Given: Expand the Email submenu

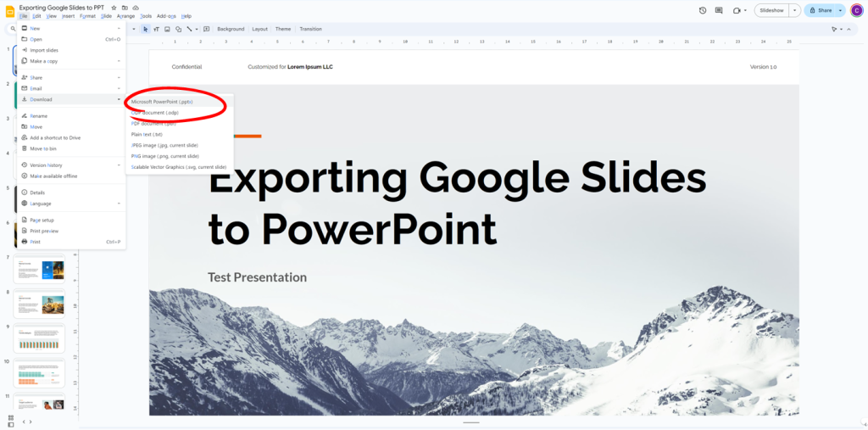Looking at the screenshot, I should pyautogui.click(x=119, y=89).
